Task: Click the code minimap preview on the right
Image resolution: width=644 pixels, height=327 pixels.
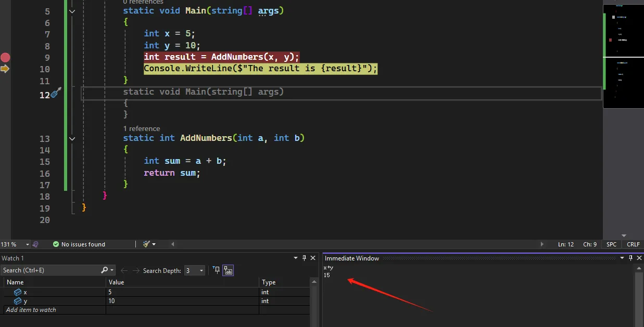Action: pos(623,56)
